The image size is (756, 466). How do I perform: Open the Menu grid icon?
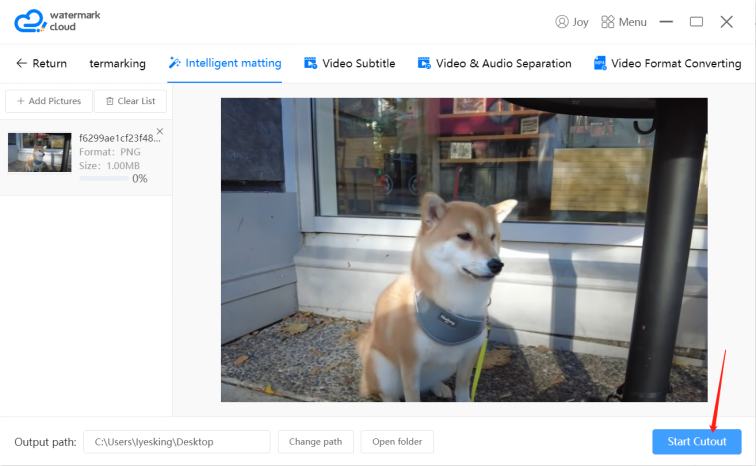[608, 22]
